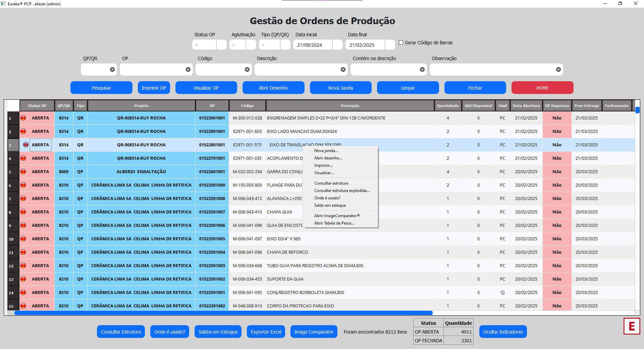Screen dimensions: 644x349
Task: Open the Data inicial date picker
Action: [x=338, y=45]
